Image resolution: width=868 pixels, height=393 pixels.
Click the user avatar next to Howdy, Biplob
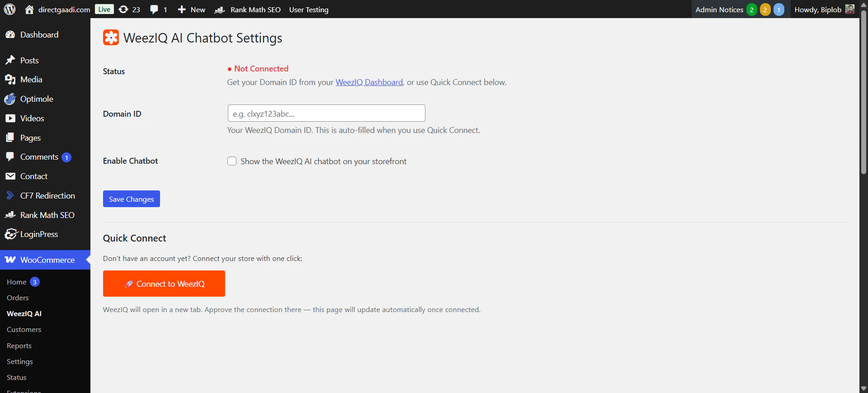(850, 9)
